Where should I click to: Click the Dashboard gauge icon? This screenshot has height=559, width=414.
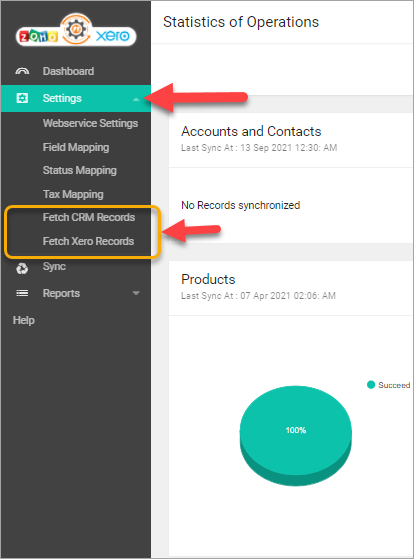tap(22, 71)
